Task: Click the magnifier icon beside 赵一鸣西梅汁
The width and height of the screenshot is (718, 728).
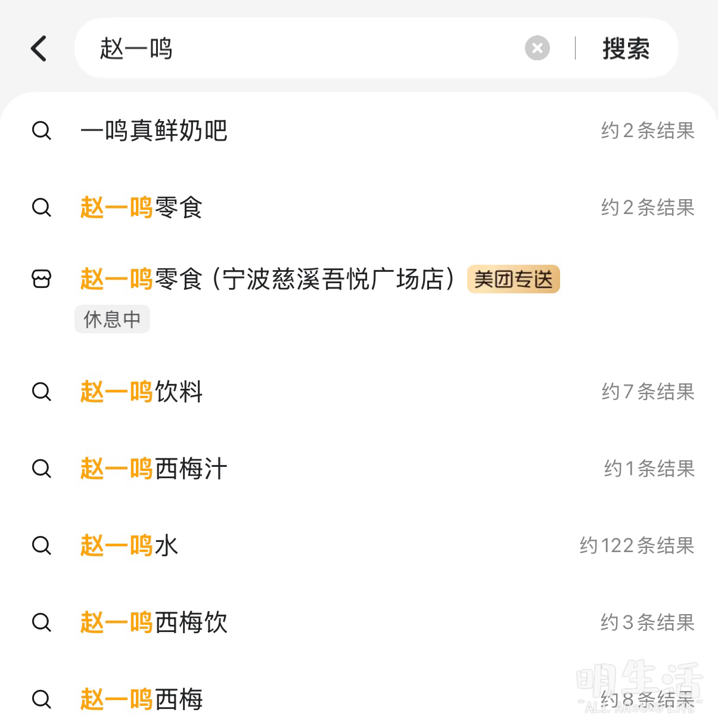Action: [41, 469]
